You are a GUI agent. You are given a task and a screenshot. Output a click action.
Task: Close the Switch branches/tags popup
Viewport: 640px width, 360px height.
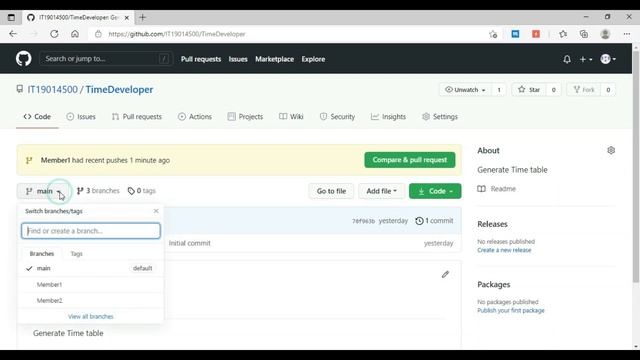pos(156,211)
